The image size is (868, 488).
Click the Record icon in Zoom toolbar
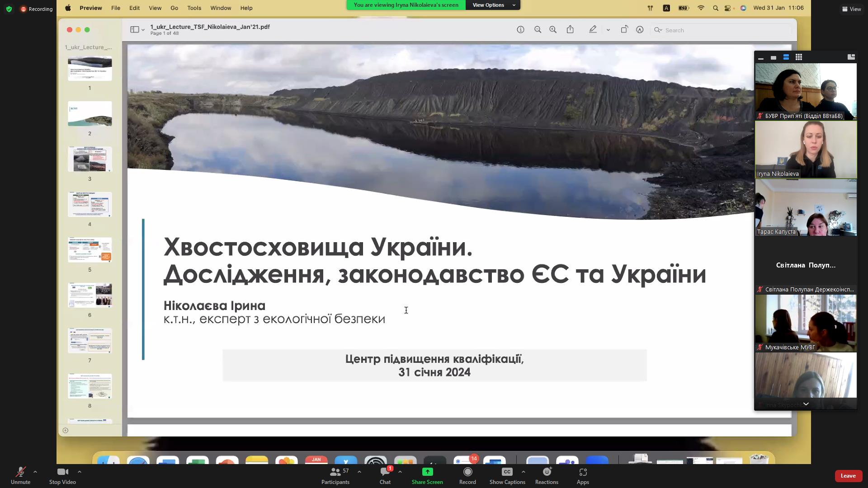coord(467,472)
